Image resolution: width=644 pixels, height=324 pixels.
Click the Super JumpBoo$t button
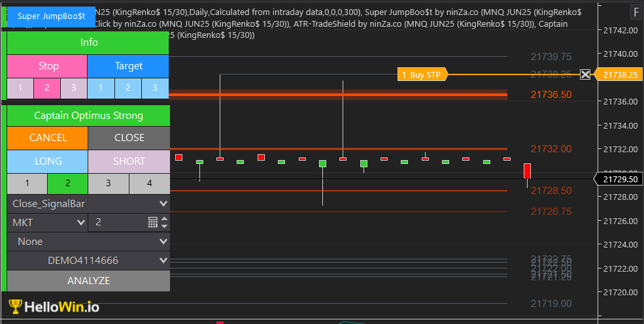pyautogui.click(x=52, y=16)
